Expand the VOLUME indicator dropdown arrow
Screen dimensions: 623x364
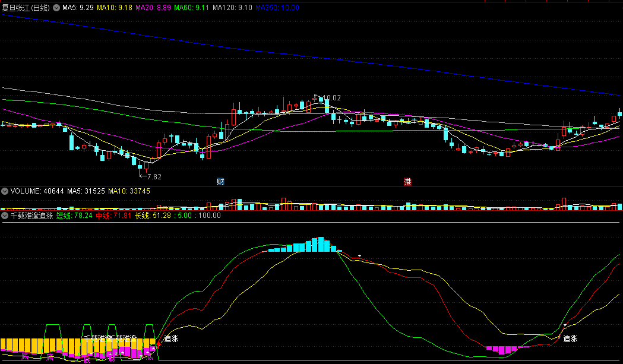pos(5,191)
